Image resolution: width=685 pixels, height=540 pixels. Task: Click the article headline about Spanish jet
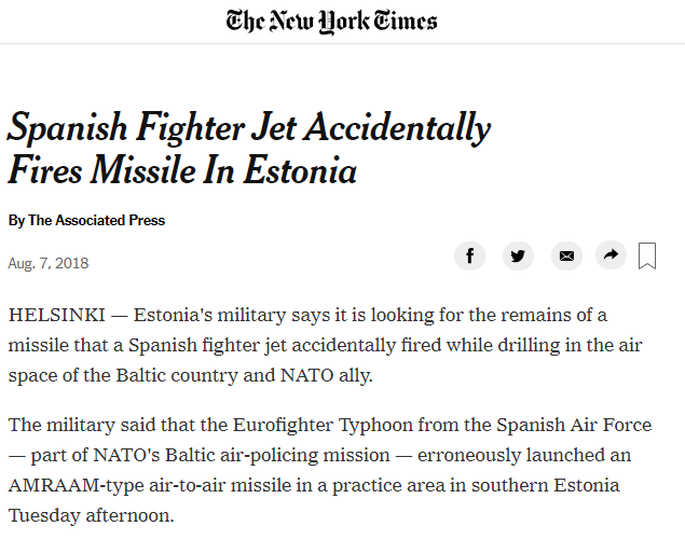[x=249, y=149]
